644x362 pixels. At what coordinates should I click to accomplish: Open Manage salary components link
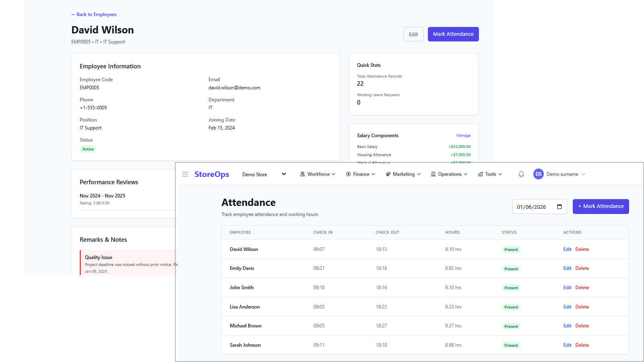pos(463,136)
